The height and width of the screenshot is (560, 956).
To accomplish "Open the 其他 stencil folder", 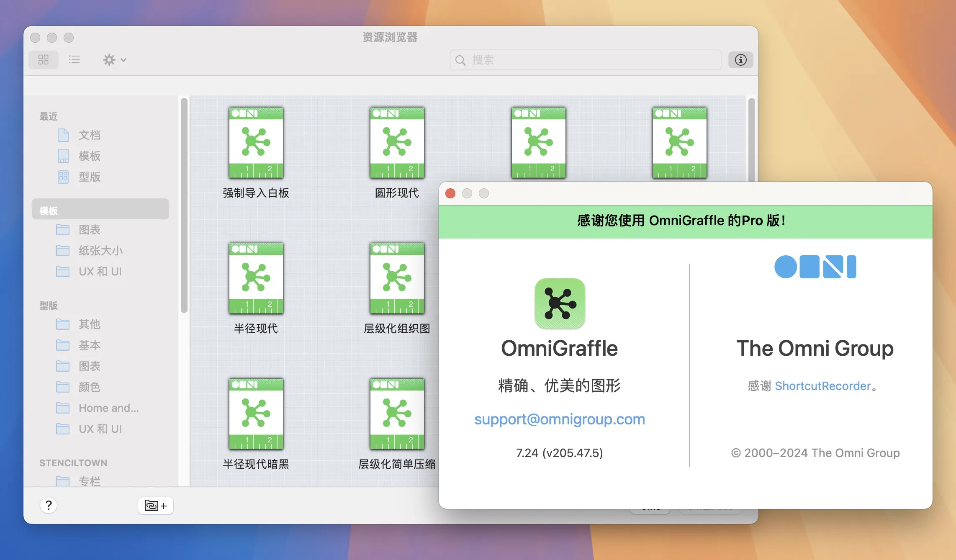I will [90, 324].
